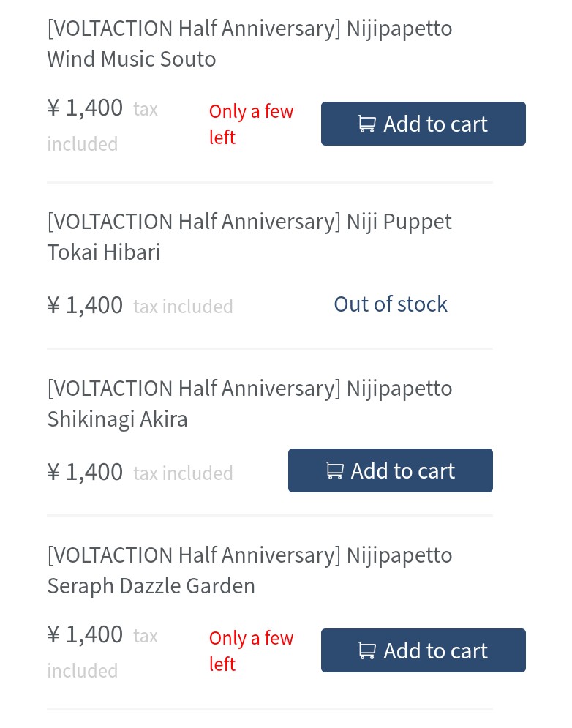This screenshot has width=572, height=728.
Task: Click cart icon in Shikinagi Akira's button
Action: click(x=334, y=471)
